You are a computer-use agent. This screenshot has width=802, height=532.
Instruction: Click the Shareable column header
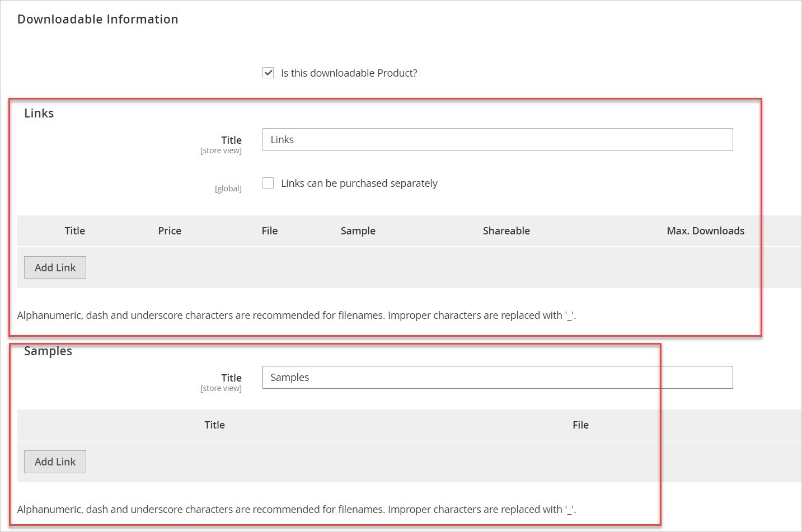pos(506,230)
